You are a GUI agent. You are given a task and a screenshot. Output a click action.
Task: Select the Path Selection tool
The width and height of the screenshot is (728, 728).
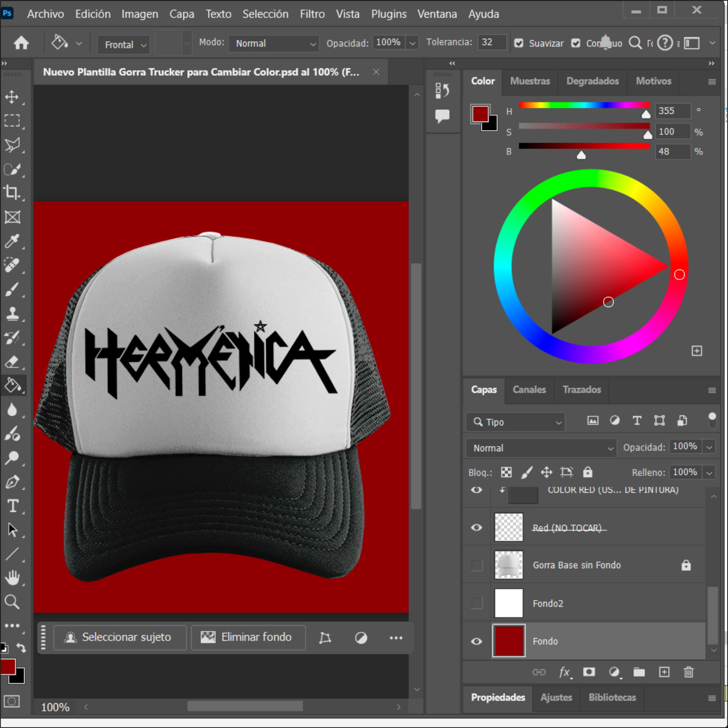click(12, 530)
